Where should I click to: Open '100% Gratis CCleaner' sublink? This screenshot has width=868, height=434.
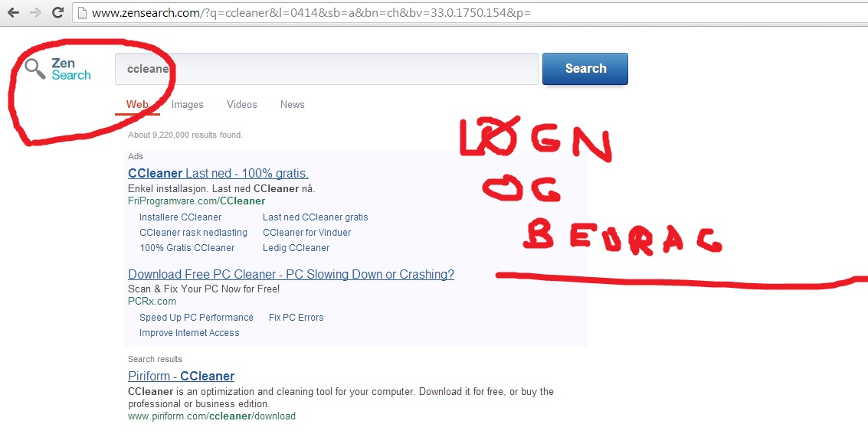187,248
